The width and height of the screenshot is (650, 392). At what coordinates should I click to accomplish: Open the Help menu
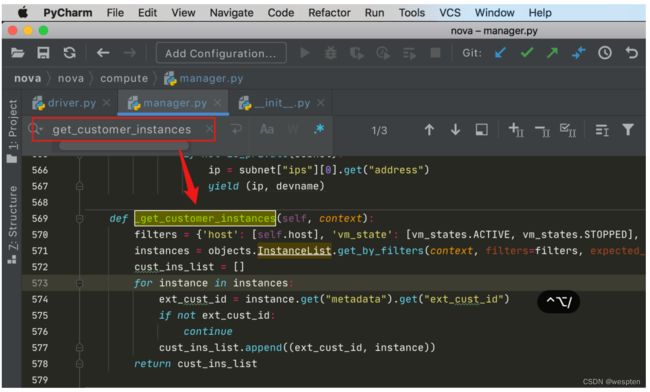click(540, 13)
